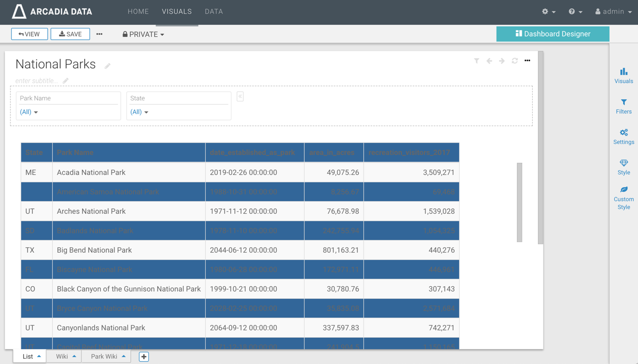The image size is (638, 364).
Task: Go to the HOME menu
Action: [x=138, y=12]
